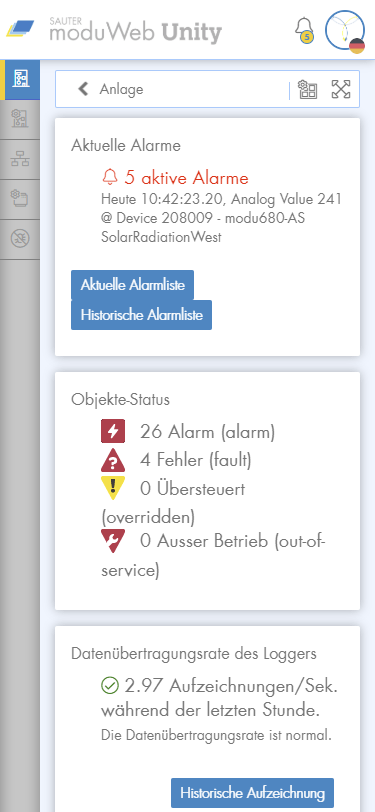Open dashboard widget settings icon

click(x=308, y=89)
